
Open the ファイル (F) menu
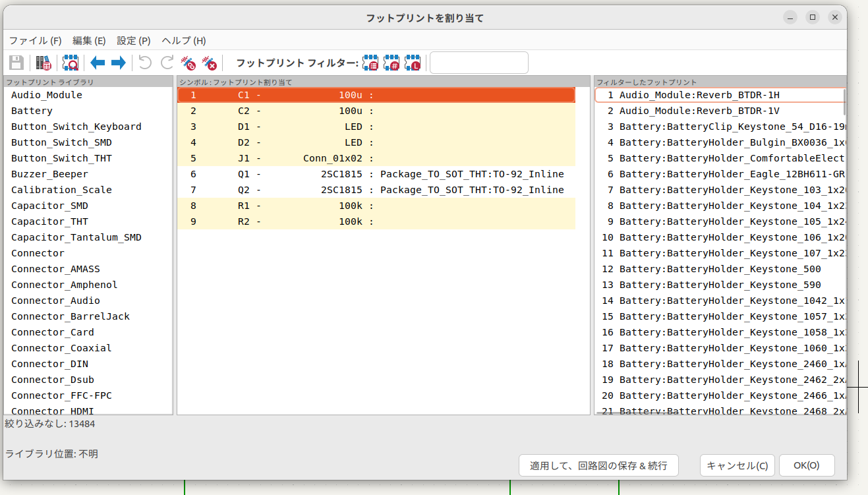[x=35, y=41]
